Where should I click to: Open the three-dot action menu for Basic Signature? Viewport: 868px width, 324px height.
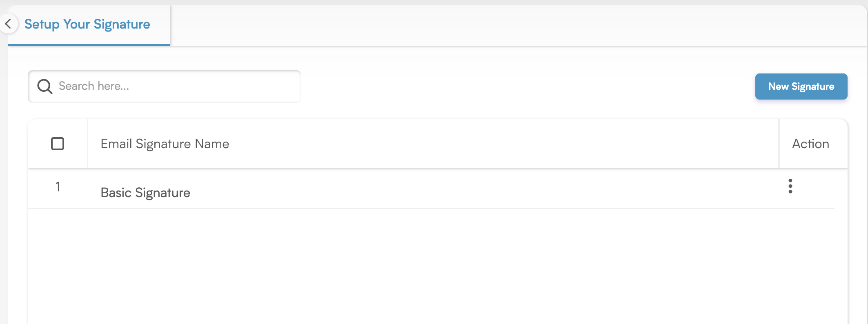point(790,186)
